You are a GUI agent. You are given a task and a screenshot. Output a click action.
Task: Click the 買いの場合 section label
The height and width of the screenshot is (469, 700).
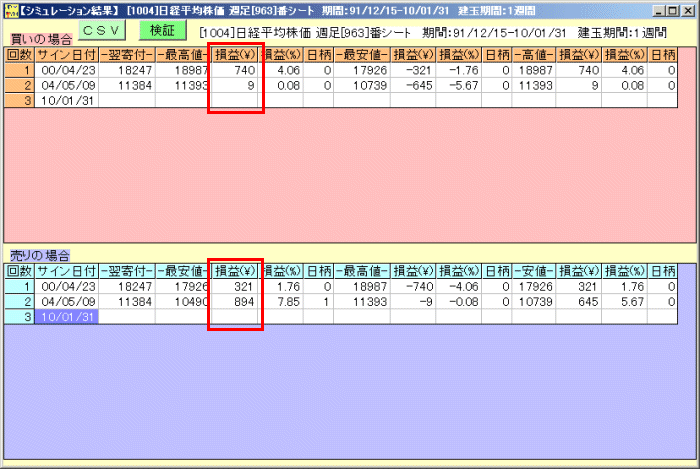[41, 39]
